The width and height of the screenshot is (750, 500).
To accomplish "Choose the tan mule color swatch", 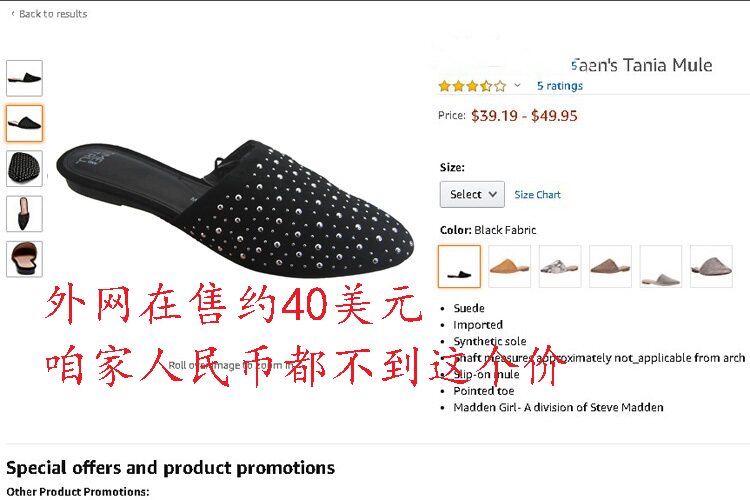I will (509, 267).
